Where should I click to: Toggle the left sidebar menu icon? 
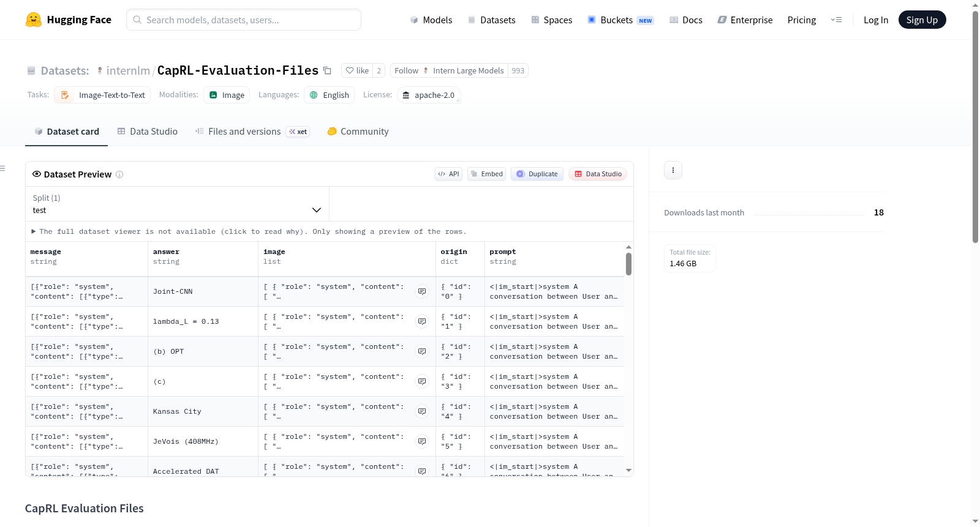tap(3, 168)
